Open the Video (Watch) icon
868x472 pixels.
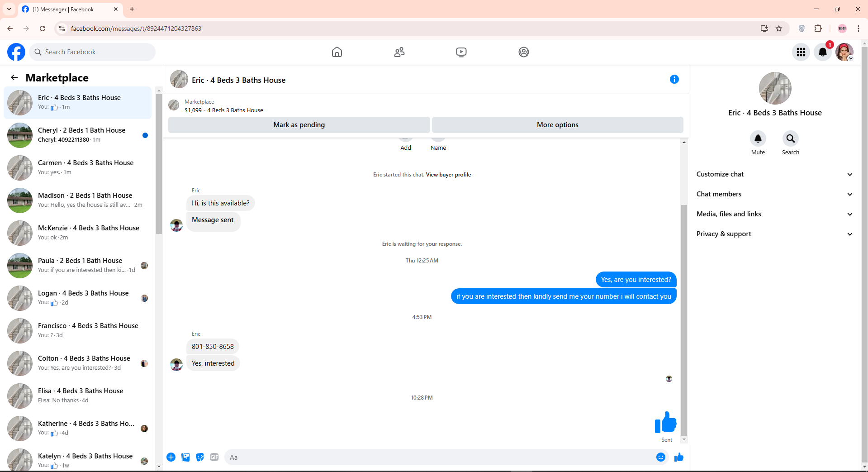tap(461, 52)
